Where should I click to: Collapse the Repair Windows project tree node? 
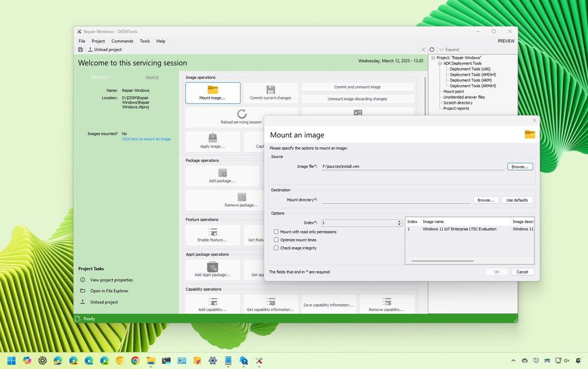pos(432,57)
